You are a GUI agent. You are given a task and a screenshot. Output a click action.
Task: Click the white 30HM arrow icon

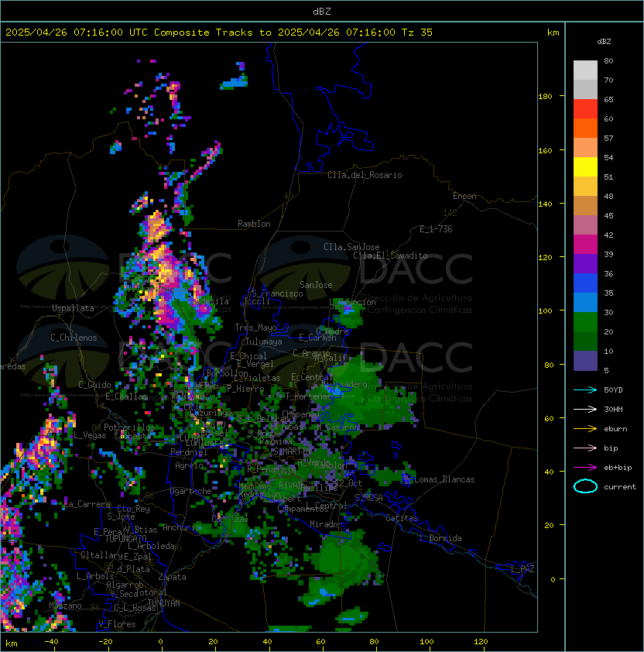585,410
